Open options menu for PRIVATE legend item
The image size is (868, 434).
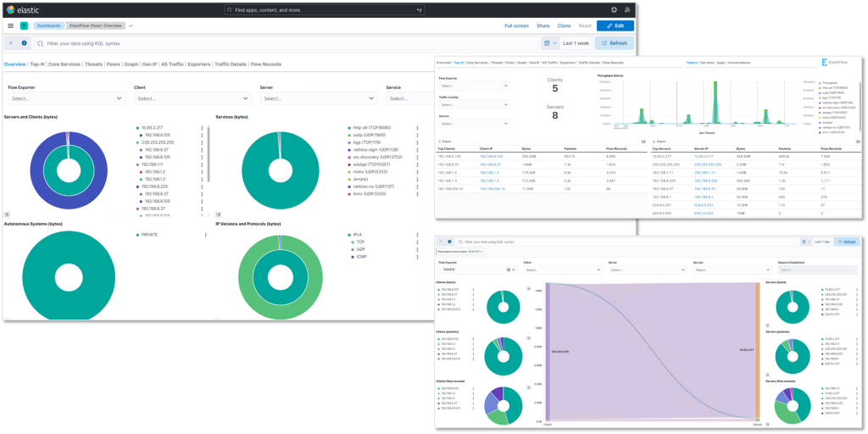pos(206,234)
